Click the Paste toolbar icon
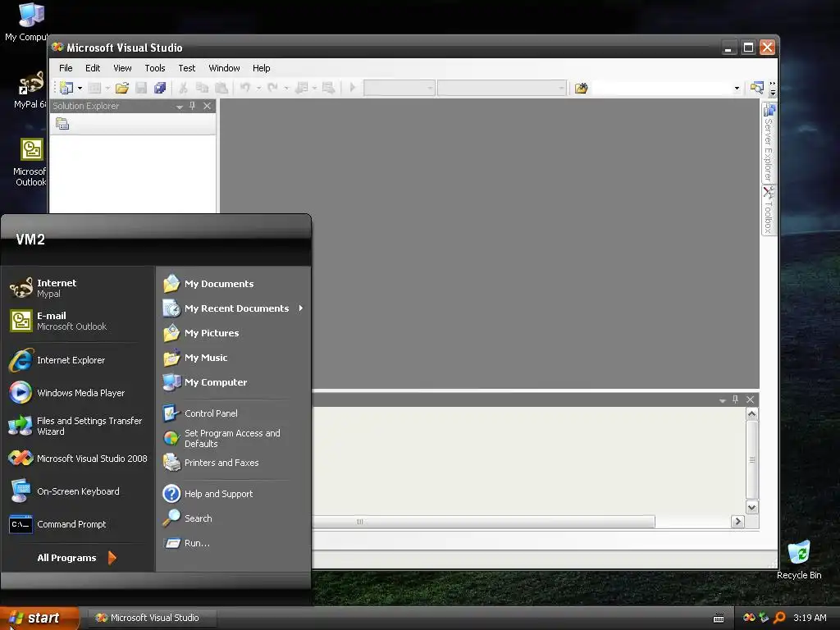 (x=221, y=88)
